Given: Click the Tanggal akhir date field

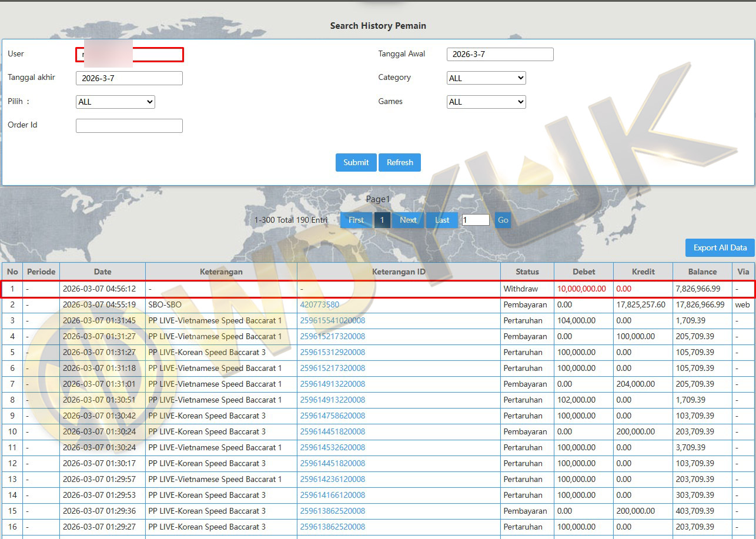Looking at the screenshot, I should (x=129, y=78).
